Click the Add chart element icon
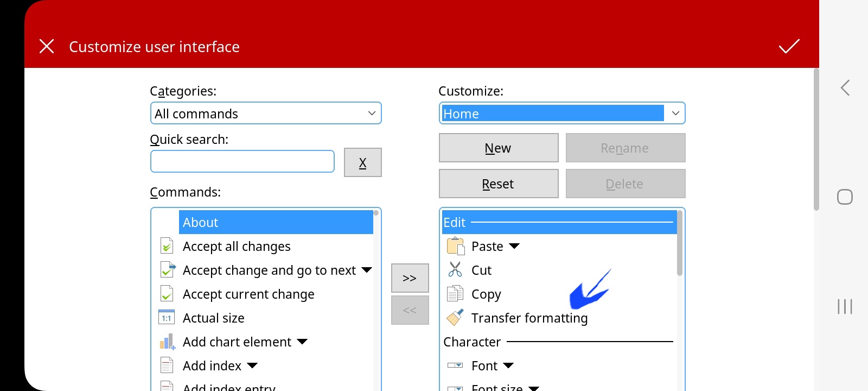The height and width of the screenshot is (391, 868). click(x=167, y=342)
